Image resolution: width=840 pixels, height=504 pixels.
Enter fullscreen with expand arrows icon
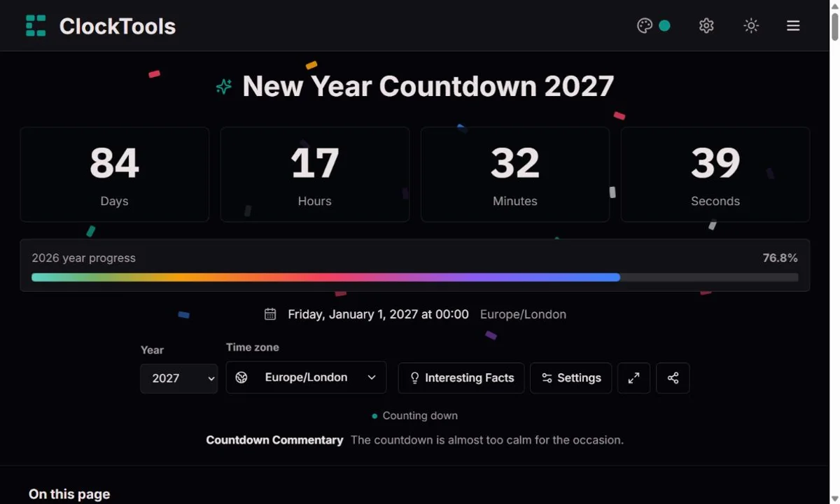[x=633, y=378]
